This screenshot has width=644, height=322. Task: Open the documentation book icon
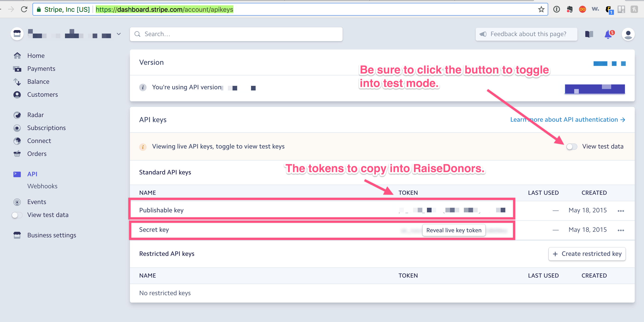pyautogui.click(x=589, y=34)
